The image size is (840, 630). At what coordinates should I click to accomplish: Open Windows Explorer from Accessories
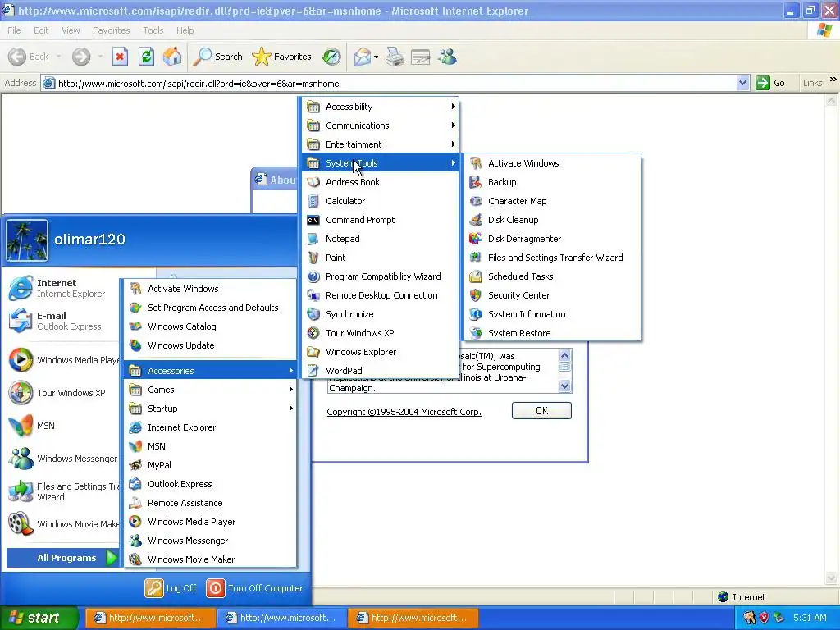pyautogui.click(x=381, y=352)
